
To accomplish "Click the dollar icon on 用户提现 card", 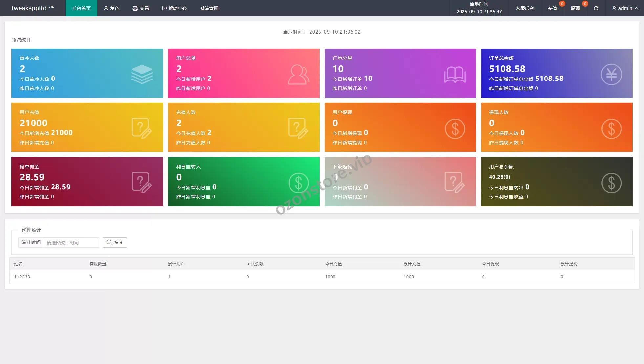I will coord(455,128).
